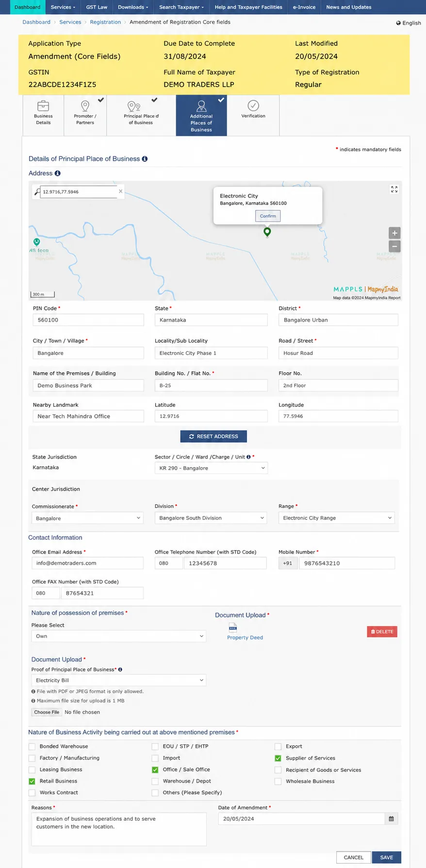Clear the map search coordinates with X
Image resolution: width=426 pixels, height=868 pixels.
tap(120, 191)
